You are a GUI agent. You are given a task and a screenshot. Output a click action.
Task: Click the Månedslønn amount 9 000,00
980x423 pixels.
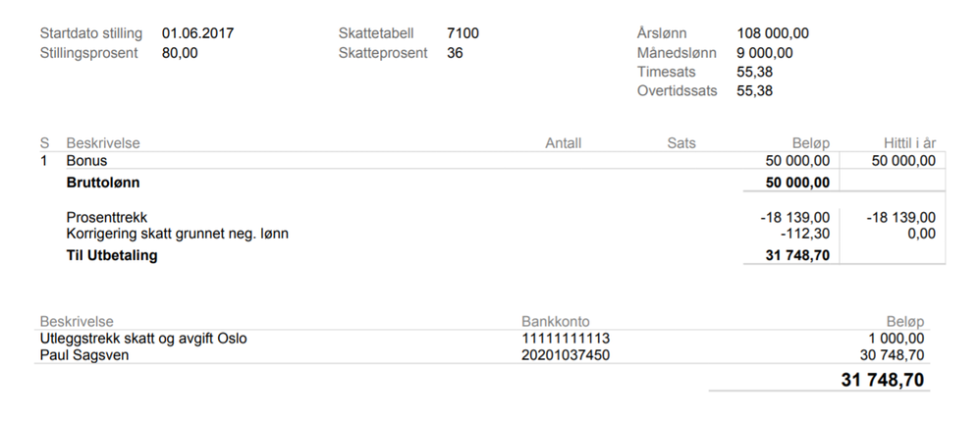[765, 53]
